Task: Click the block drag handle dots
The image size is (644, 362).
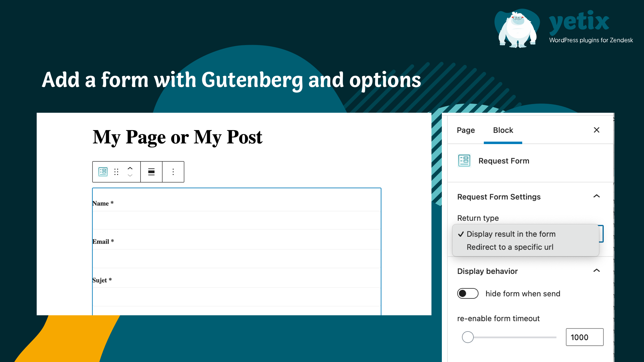Action: coord(116,172)
